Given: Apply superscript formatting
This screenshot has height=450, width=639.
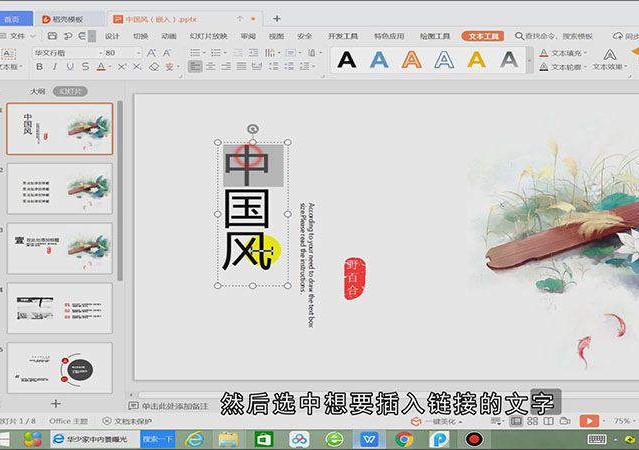Looking at the screenshot, I should (122, 66).
